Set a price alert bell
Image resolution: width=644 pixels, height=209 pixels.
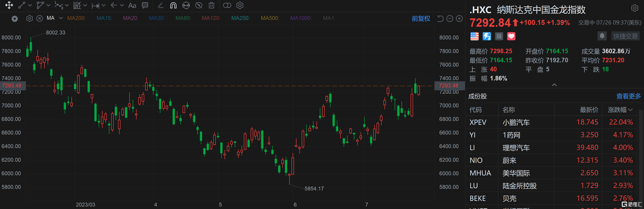602,36
